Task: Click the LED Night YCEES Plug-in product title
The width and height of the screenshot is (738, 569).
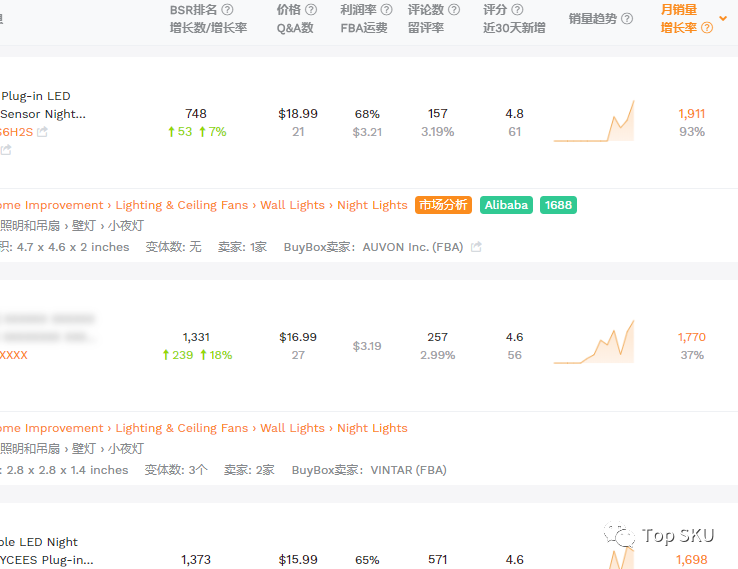Action: coord(47,551)
